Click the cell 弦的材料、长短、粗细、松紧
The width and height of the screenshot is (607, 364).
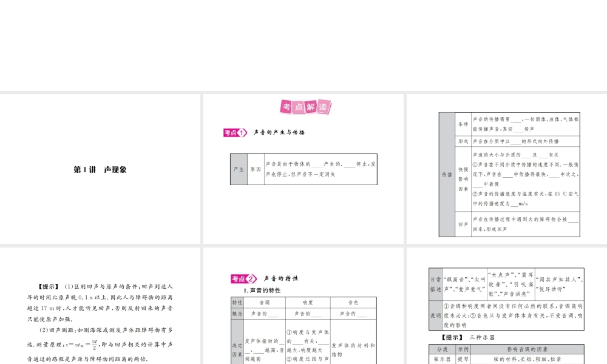click(x=527, y=359)
